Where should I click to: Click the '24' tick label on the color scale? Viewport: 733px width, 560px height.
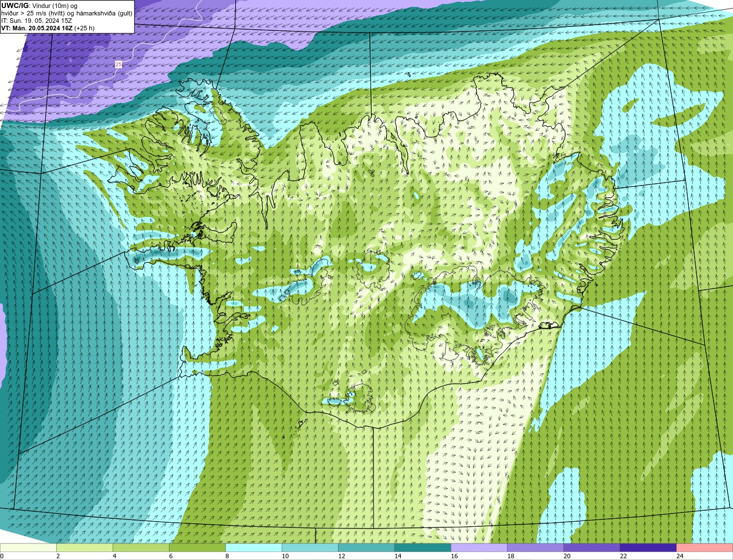[680, 556]
